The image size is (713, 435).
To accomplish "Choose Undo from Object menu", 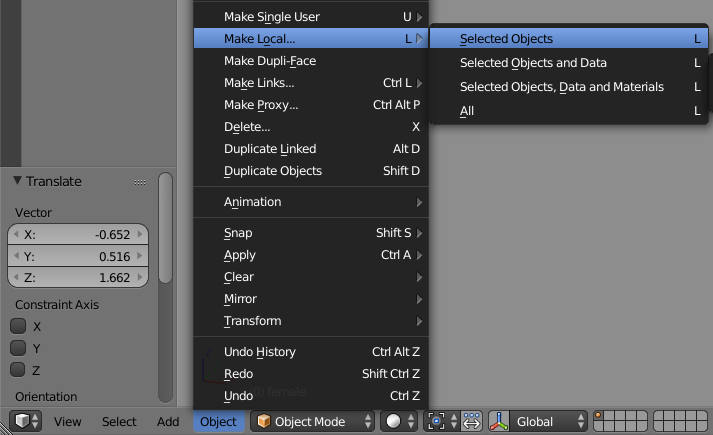I will tap(311, 395).
